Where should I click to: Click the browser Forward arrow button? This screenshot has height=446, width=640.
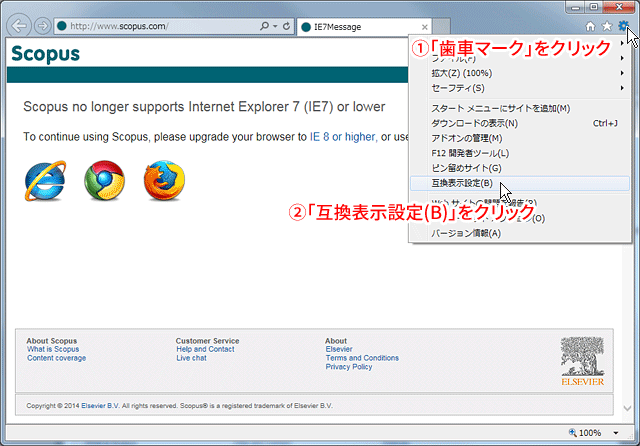pyautogui.click(x=42, y=26)
